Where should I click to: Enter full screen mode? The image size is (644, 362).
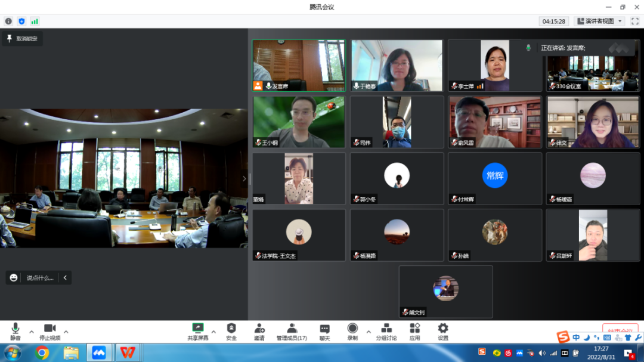[635, 21]
